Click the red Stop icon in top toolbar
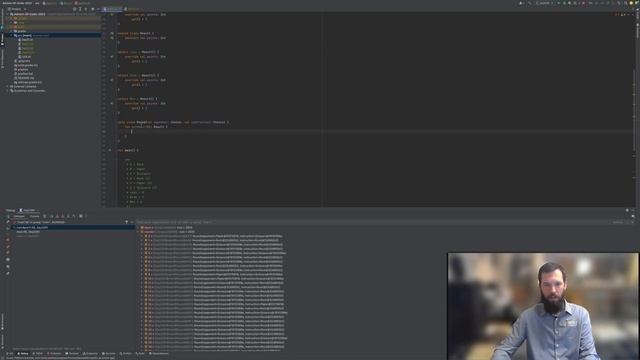 [x=583, y=3]
